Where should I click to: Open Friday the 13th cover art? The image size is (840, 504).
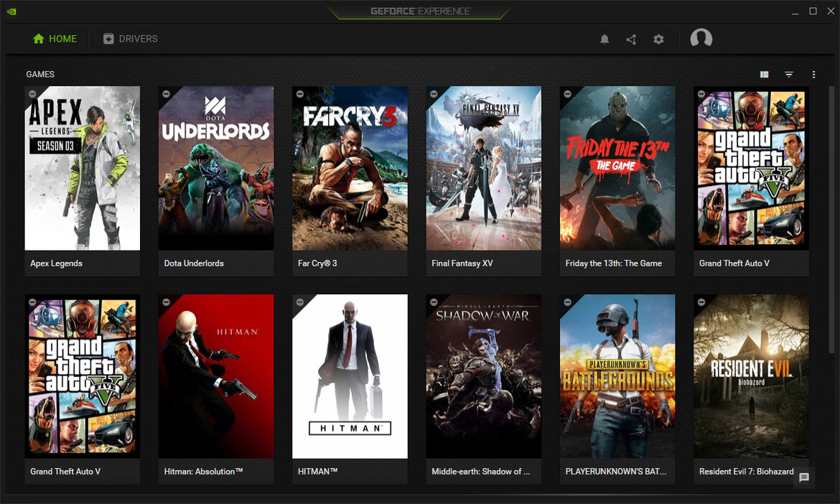617,168
